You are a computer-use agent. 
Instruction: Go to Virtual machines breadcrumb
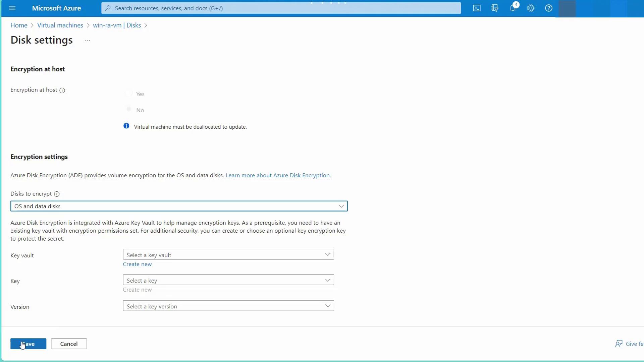[x=60, y=25]
